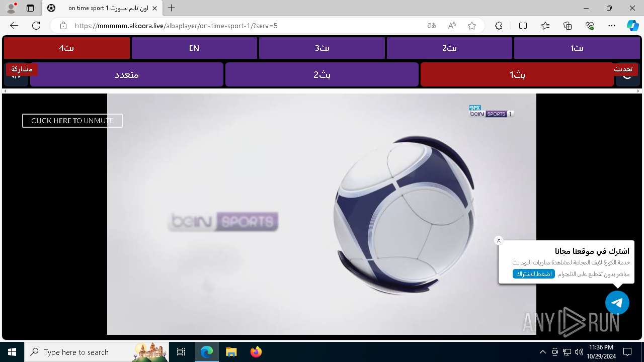The width and height of the screenshot is (644, 362).
Task: Go back to the previous page
Action: tap(14, 26)
